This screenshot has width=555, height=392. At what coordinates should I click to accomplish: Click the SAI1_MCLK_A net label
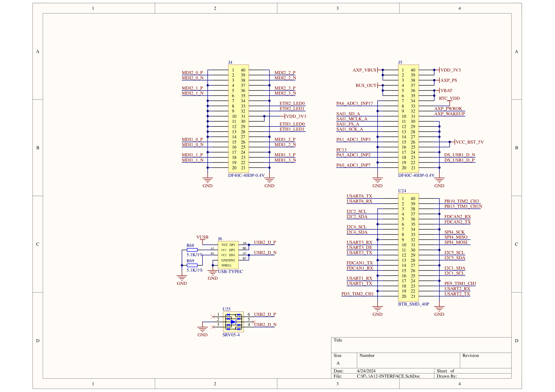(352, 119)
